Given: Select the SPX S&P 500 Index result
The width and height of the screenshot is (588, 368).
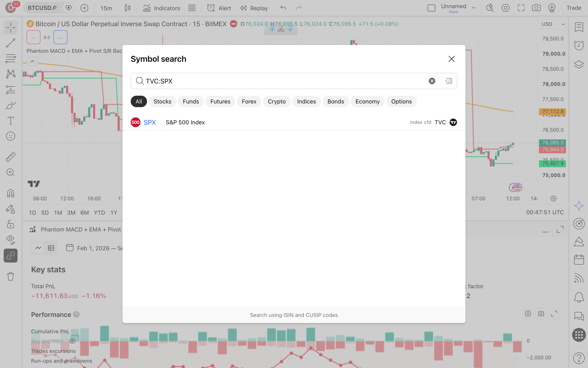Looking at the screenshot, I should tap(294, 122).
